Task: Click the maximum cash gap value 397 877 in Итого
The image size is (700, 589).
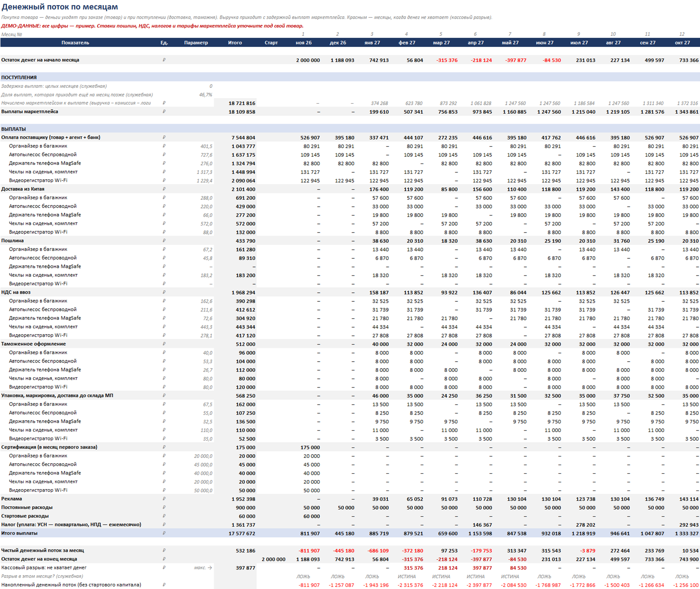Action: (x=246, y=568)
